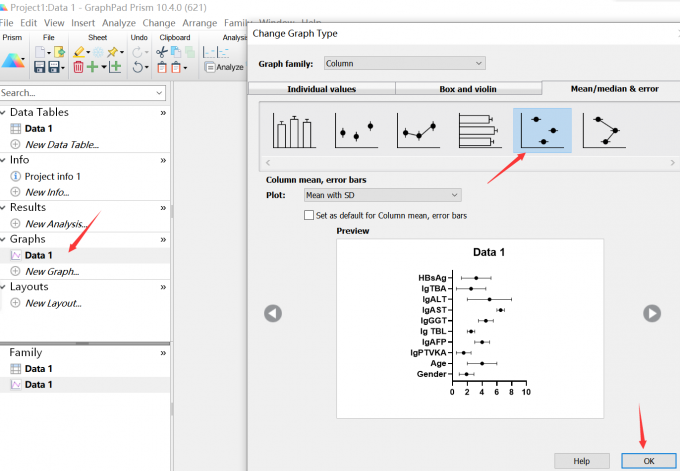Click the Analyze button in toolbar
The height and width of the screenshot is (471, 680).
tap(224, 67)
